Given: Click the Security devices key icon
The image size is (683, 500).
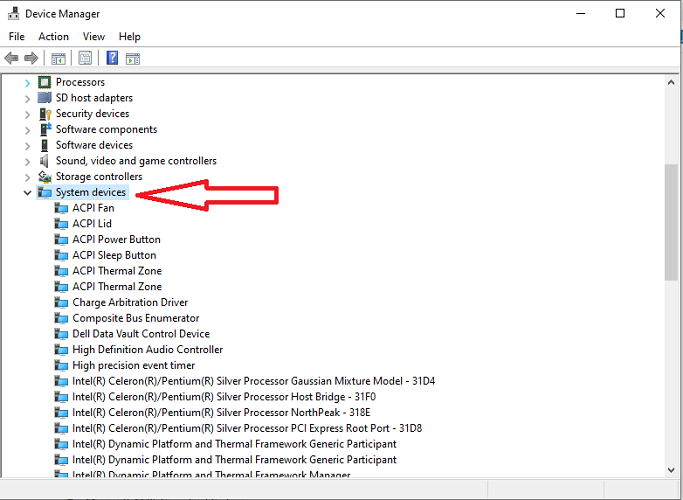Looking at the screenshot, I should click(x=45, y=114).
